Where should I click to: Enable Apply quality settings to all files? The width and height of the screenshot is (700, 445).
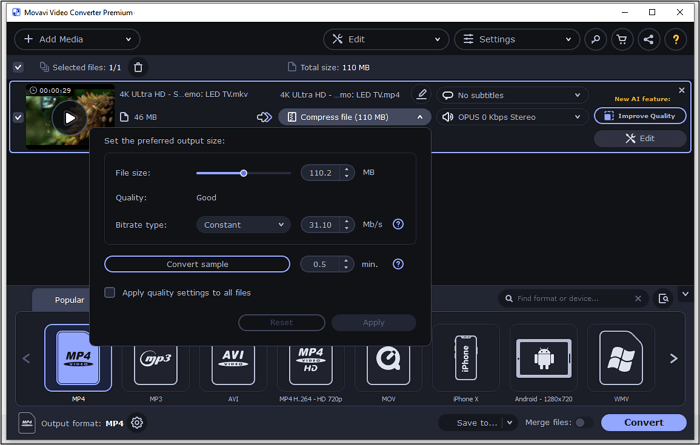click(x=110, y=293)
